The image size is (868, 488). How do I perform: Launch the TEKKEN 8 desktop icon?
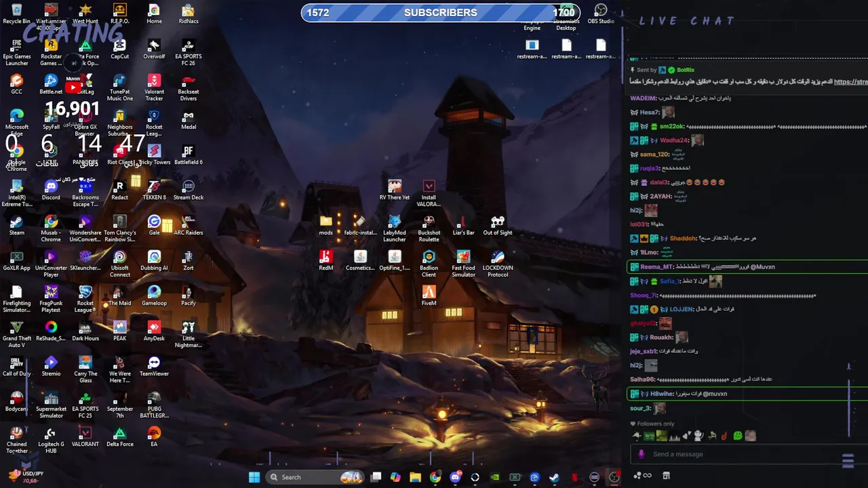tap(154, 190)
